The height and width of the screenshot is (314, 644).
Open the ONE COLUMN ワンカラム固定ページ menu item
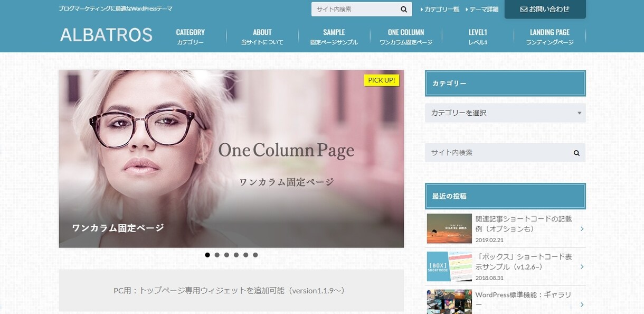coord(406,36)
